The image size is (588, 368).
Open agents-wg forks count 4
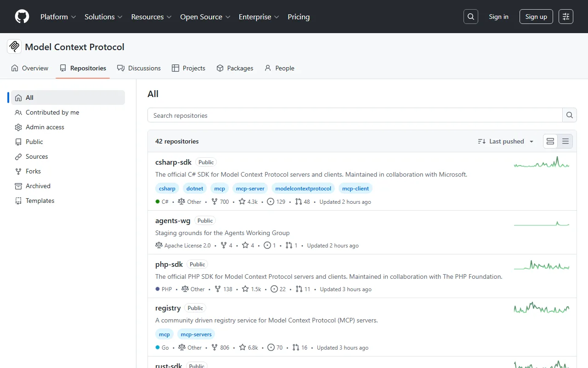226,245
